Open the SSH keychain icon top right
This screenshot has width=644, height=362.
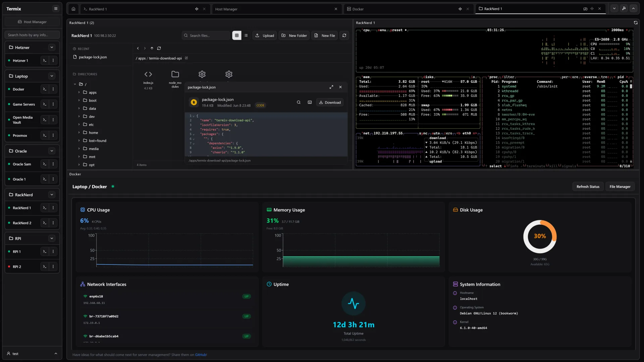click(x=624, y=8)
